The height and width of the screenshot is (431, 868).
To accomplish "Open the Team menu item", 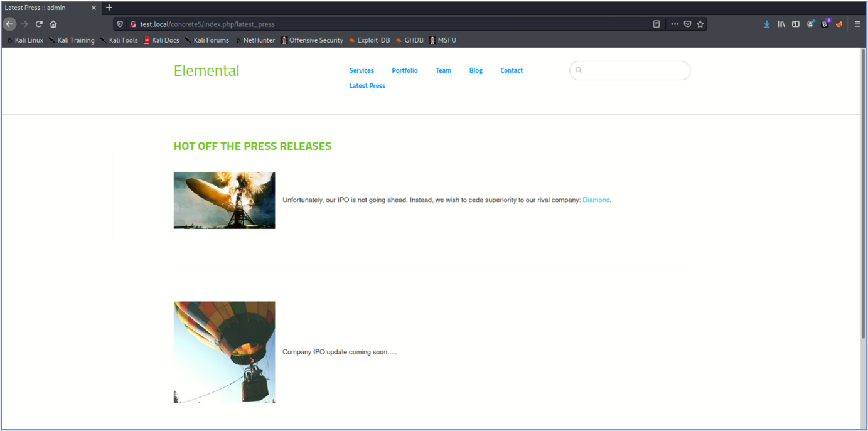I will tap(444, 70).
